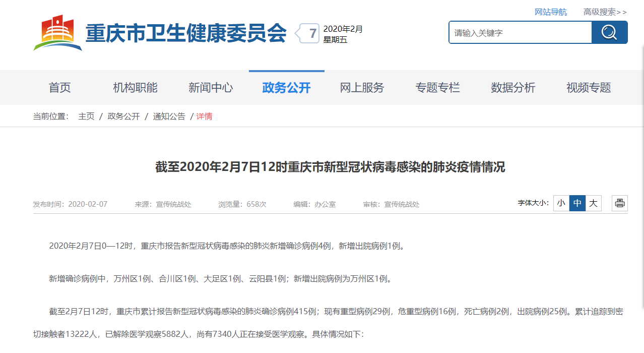Image resolution: width=644 pixels, height=353 pixels.
Task: Click the magnifier search icon button
Action: tap(609, 32)
